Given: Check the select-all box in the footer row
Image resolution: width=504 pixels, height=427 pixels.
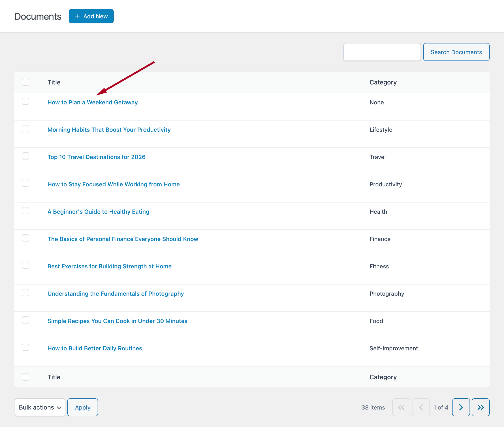Looking at the screenshot, I should tap(25, 377).
